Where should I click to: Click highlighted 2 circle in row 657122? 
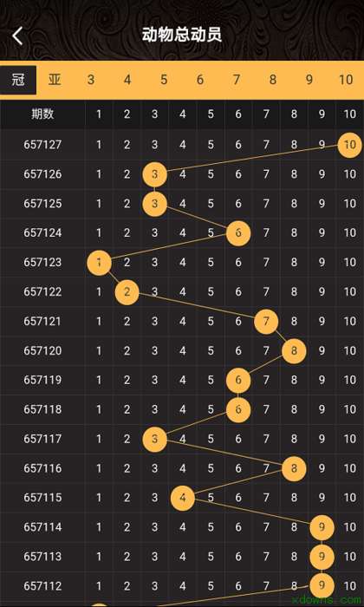point(127,292)
